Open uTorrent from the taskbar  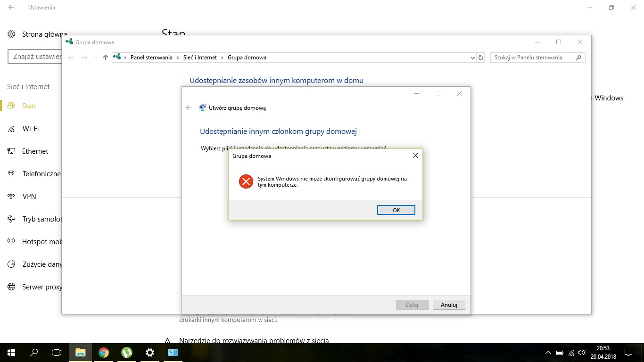pos(127,353)
